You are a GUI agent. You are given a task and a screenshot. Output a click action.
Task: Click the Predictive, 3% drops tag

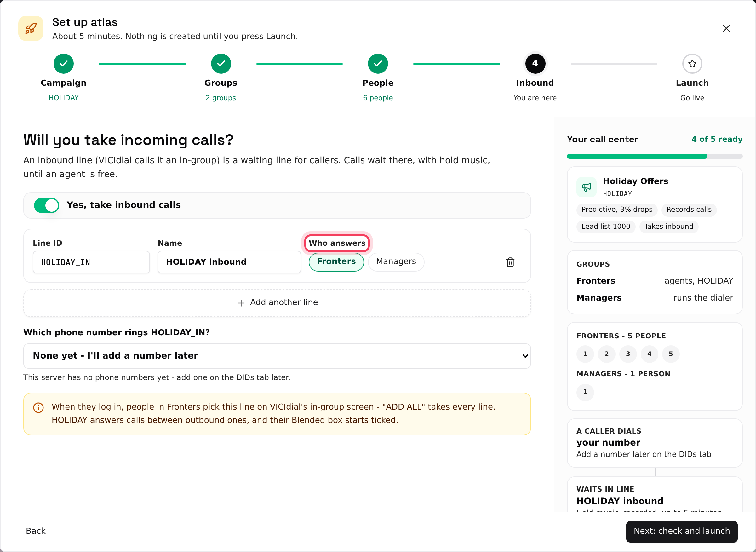pos(617,210)
